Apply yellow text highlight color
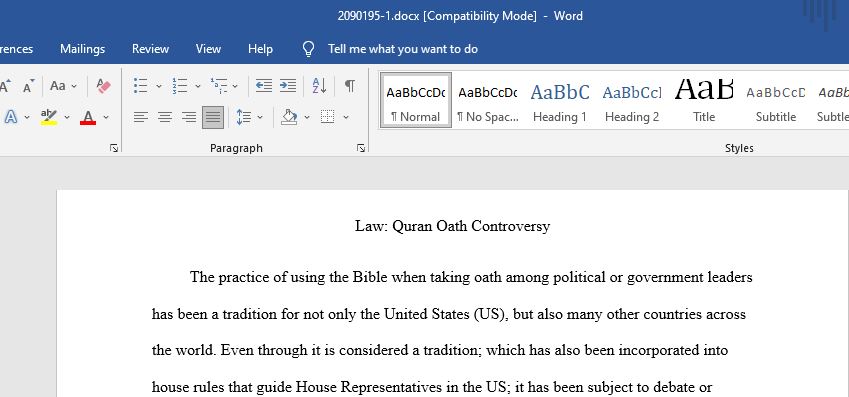 (49, 117)
